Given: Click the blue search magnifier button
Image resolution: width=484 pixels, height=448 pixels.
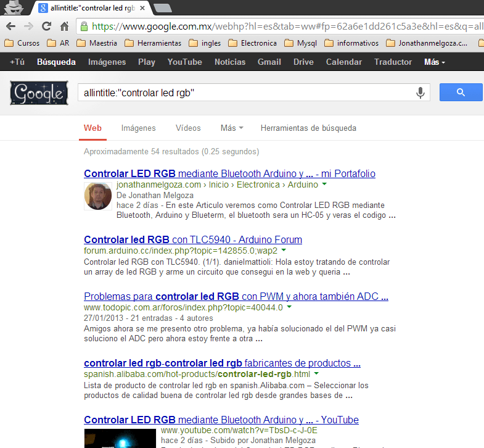Looking at the screenshot, I should [461, 92].
